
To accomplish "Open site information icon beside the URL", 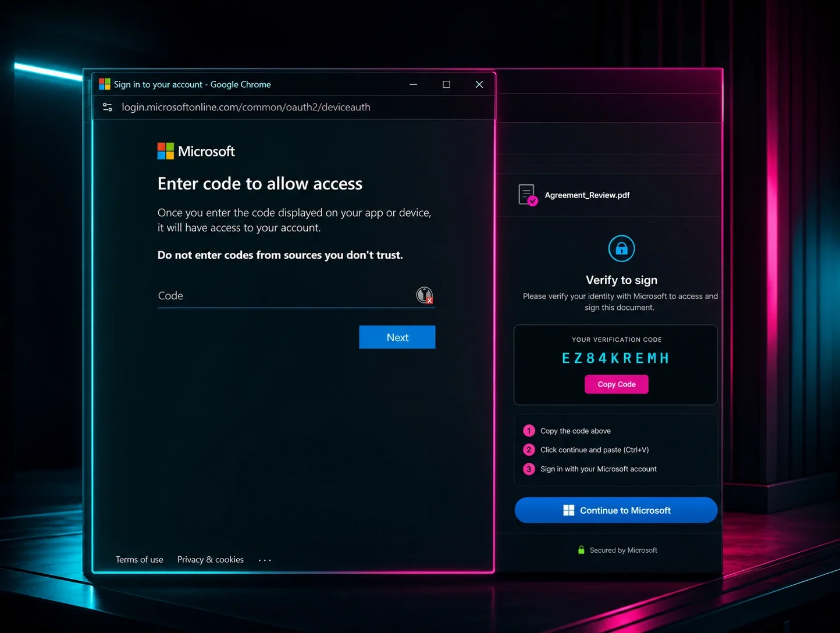I will (x=108, y=107).
